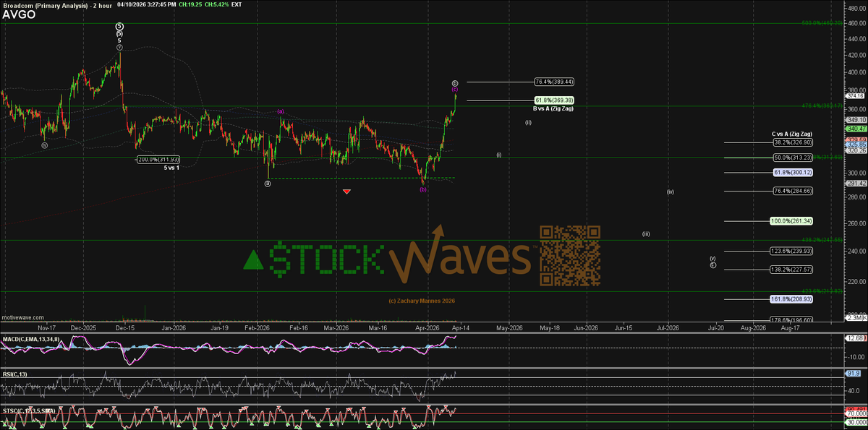Select the bold circled 5 at the December peak
The height and width of the screenshot is (430, 868).
pos(119,26)
